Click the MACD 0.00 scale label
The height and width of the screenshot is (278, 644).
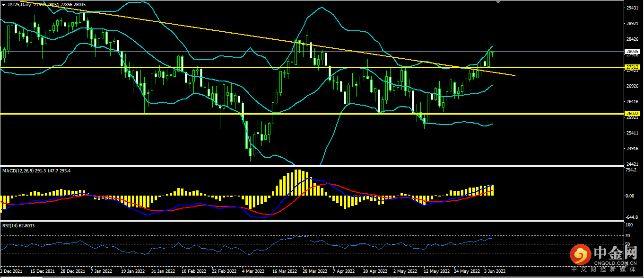click(x=630, y=196)
